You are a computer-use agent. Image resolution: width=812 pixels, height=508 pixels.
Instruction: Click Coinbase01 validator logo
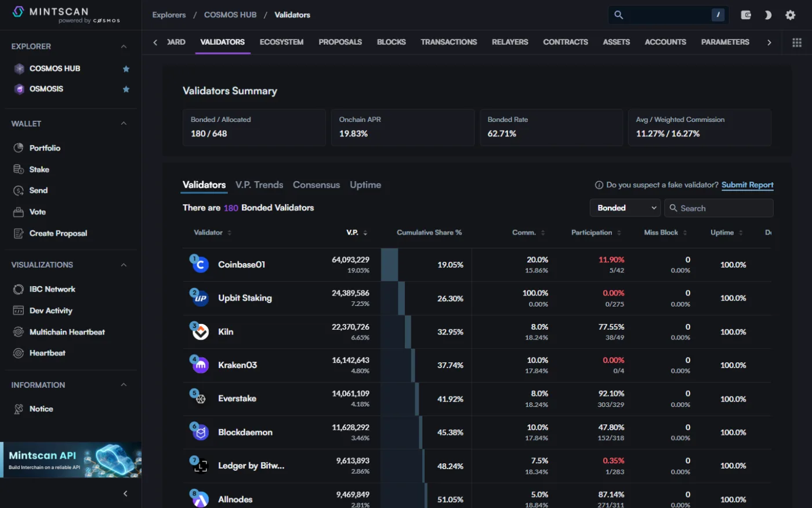200,265
